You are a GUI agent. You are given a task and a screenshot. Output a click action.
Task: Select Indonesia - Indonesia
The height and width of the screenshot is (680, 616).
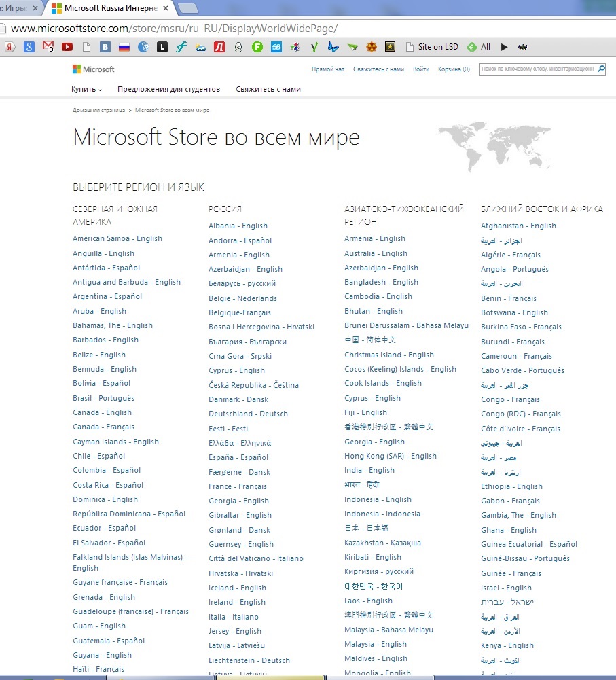pos(382,514)
